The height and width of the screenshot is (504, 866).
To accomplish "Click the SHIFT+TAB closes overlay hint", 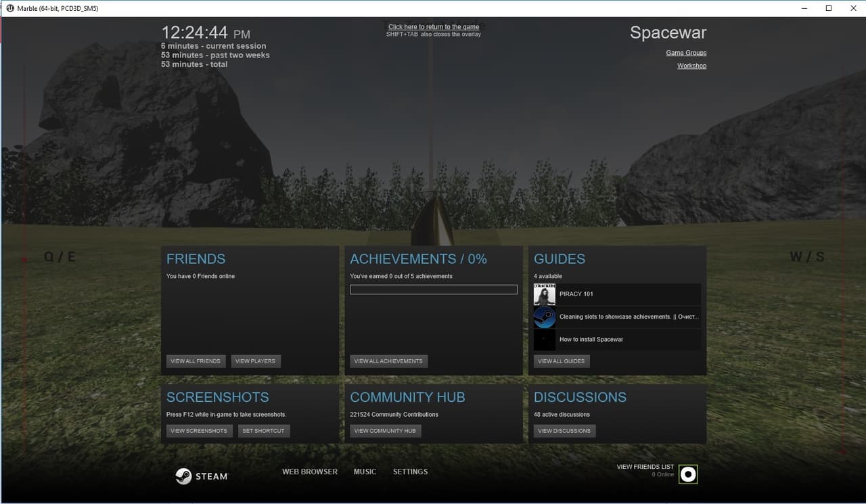I will tap(434, 35).
